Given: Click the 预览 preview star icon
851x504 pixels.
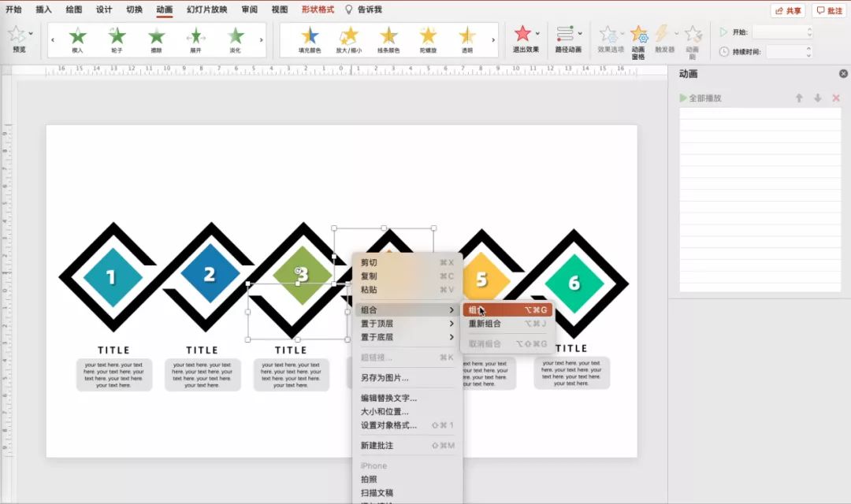Looking at the screenshot, I should [x=16, y=35].
